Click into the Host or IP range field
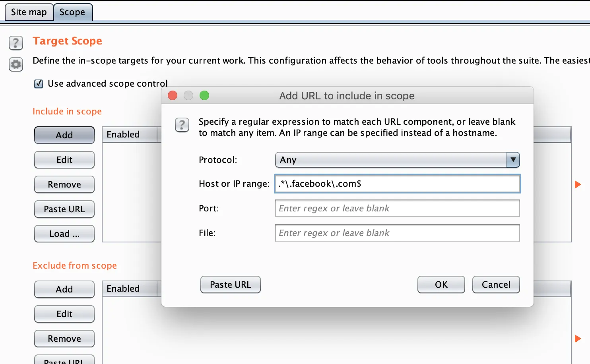 click(x=397, y=184)
